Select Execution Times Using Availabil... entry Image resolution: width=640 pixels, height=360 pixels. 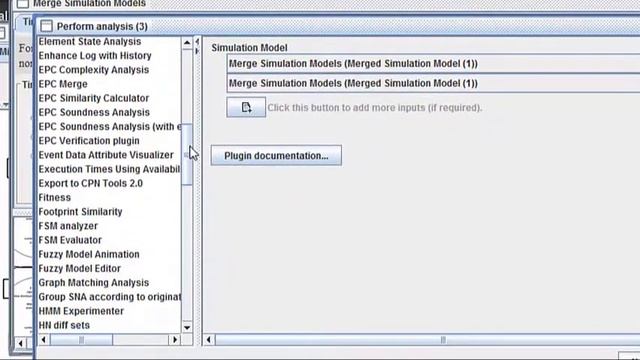tap(109, 169)
